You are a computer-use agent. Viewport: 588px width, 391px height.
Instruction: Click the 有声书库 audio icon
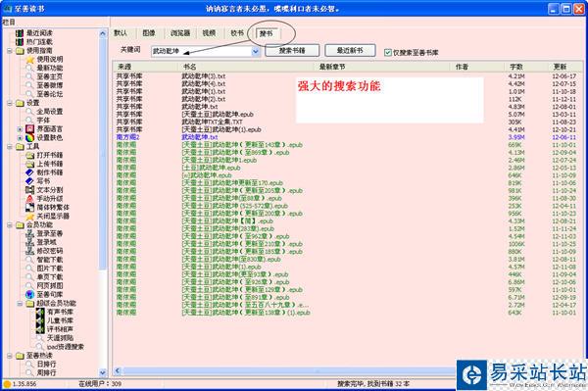[40, 312]
